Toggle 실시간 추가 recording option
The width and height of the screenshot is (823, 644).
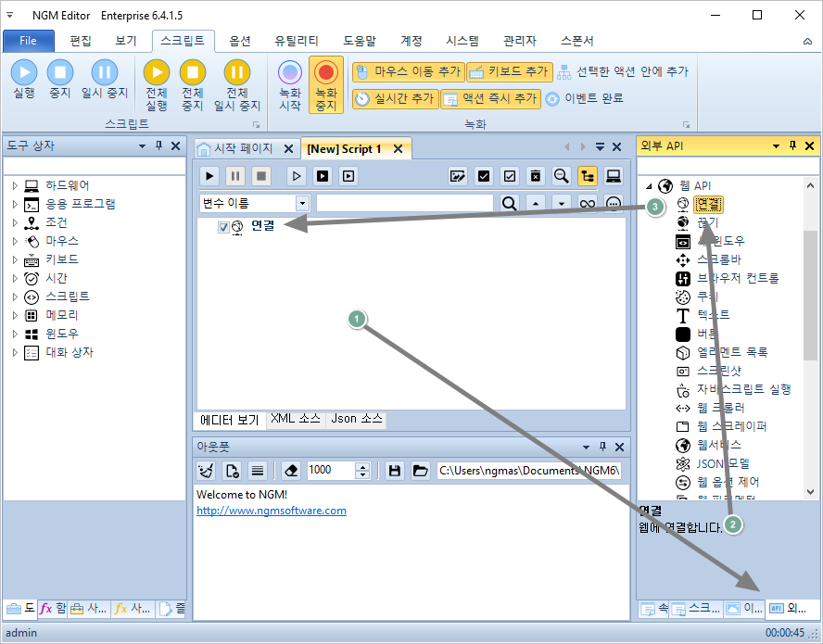(395, 98)
